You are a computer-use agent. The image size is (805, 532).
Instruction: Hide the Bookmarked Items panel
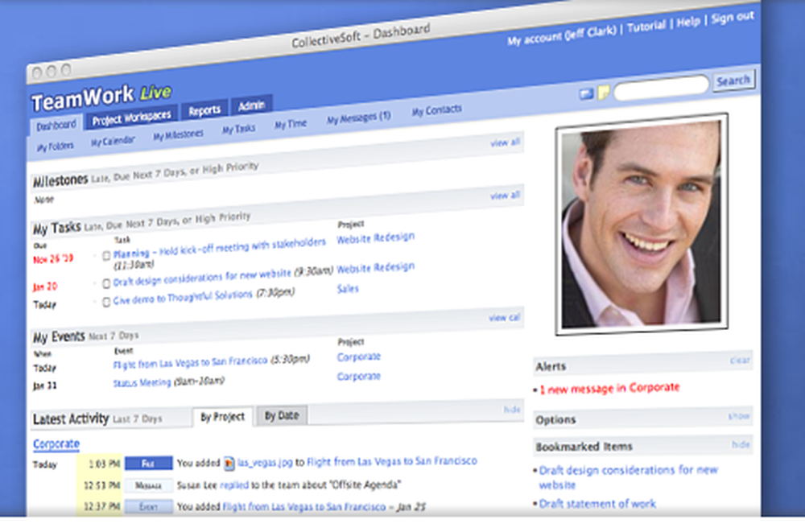(741, 444)
